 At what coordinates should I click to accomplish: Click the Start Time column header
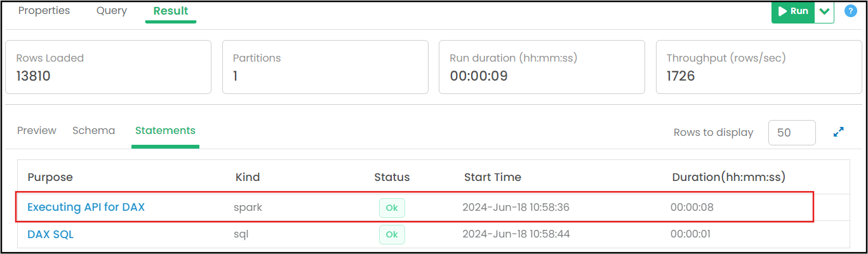pos(493,177)
